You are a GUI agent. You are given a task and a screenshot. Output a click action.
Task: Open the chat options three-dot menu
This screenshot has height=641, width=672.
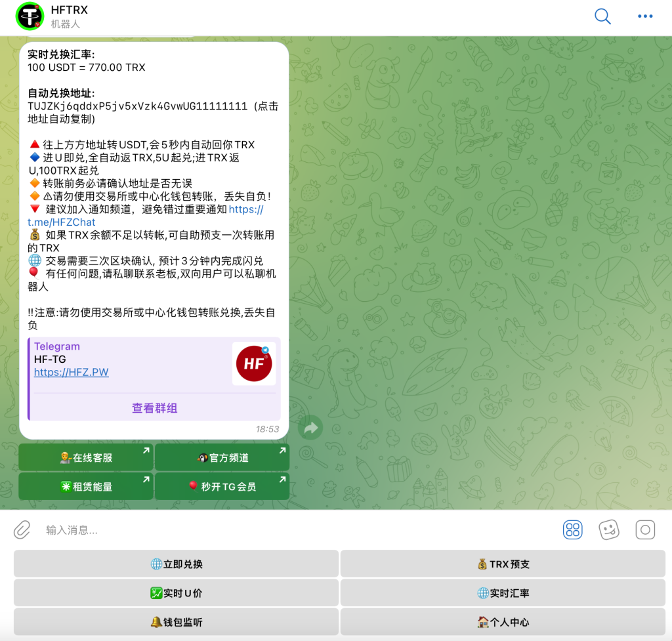click(644, 16)
